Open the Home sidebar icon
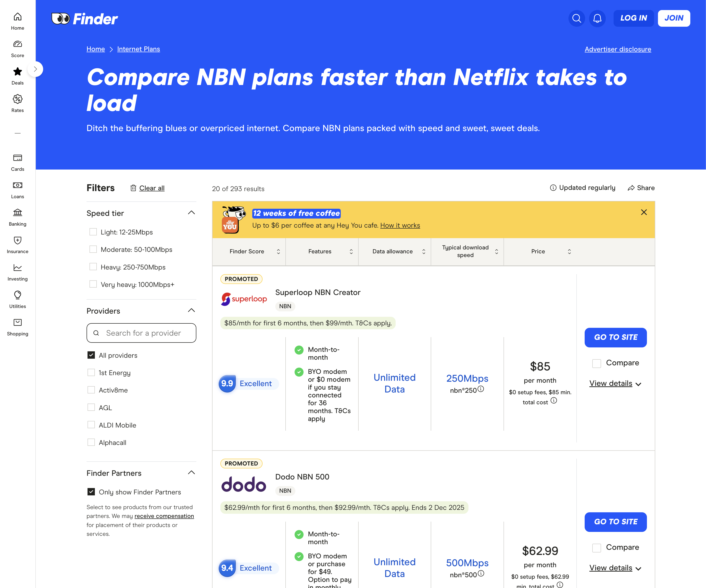The width and height of the screenshot is (706, 588). 17,17
